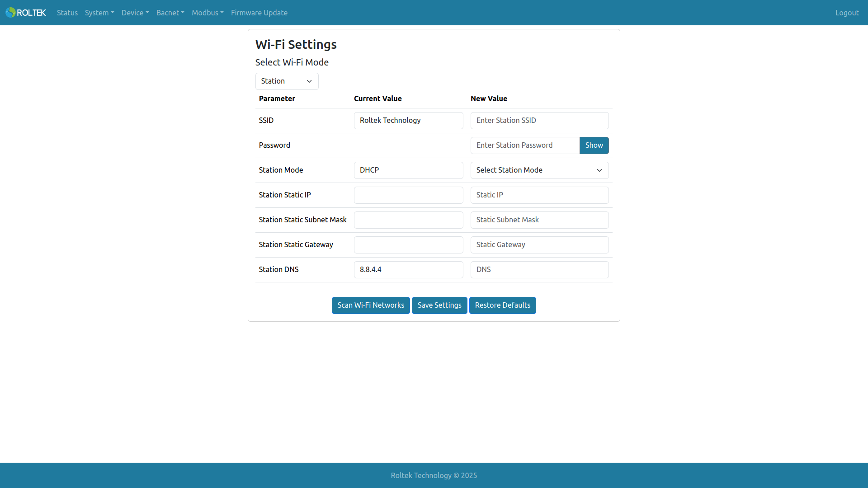
Task: Click the Roltek logo icon
Action: click(x=26, y=13)
